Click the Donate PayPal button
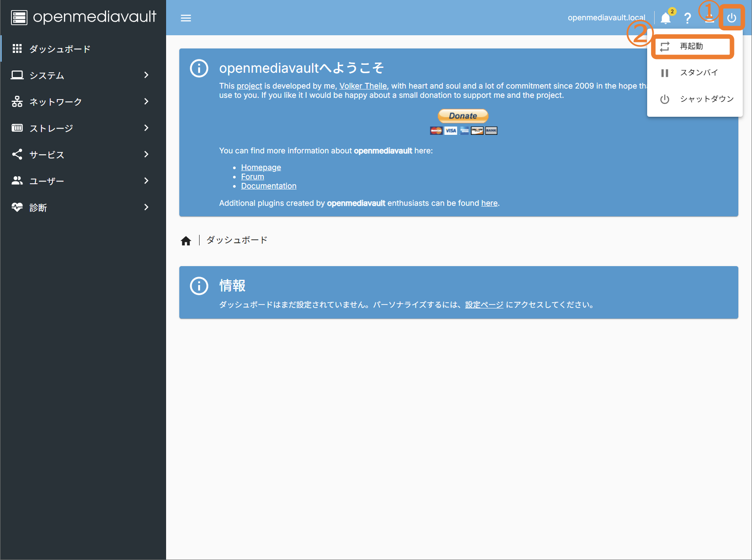 (x=463, y=116)
